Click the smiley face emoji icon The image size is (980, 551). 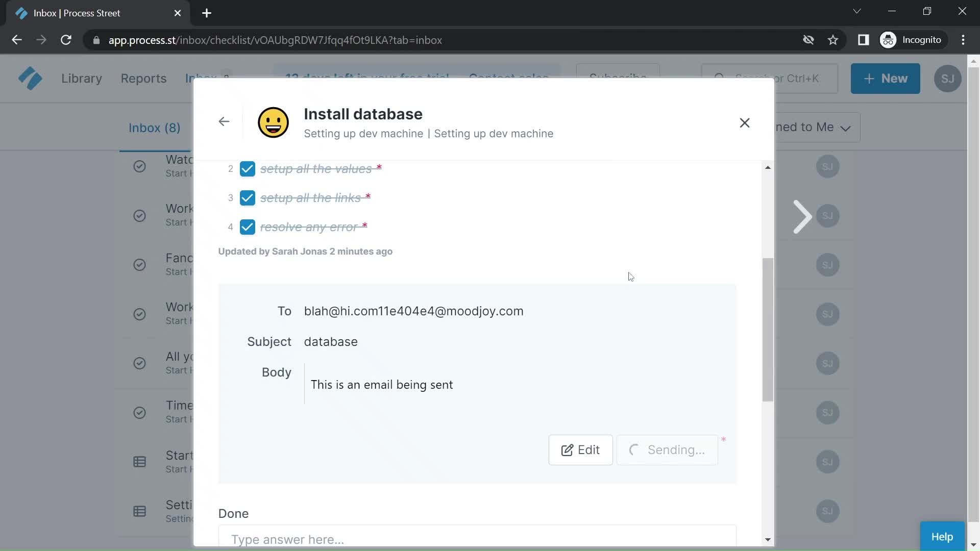click(x=273, y=122)
